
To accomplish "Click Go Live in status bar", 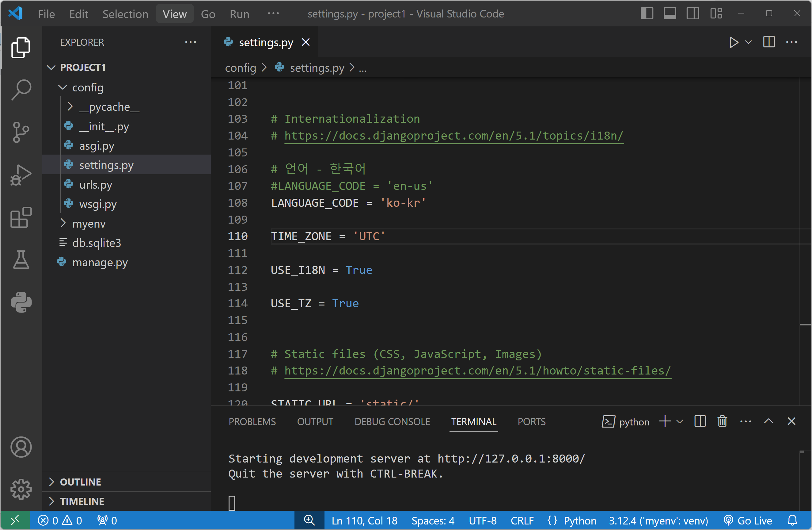I will point(748,520).
